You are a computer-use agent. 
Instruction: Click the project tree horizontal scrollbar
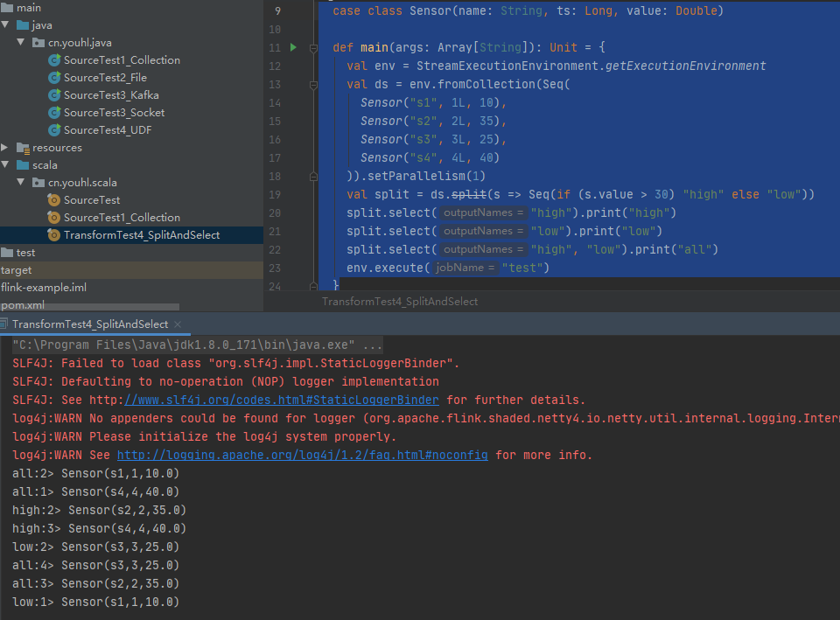pyautogui.click(x=89, y=307)
